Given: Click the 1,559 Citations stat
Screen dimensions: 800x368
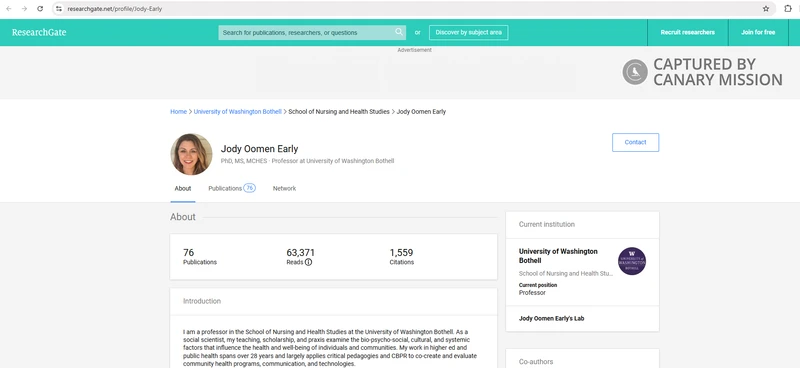Looking at the screenshot, I should 402,257.
